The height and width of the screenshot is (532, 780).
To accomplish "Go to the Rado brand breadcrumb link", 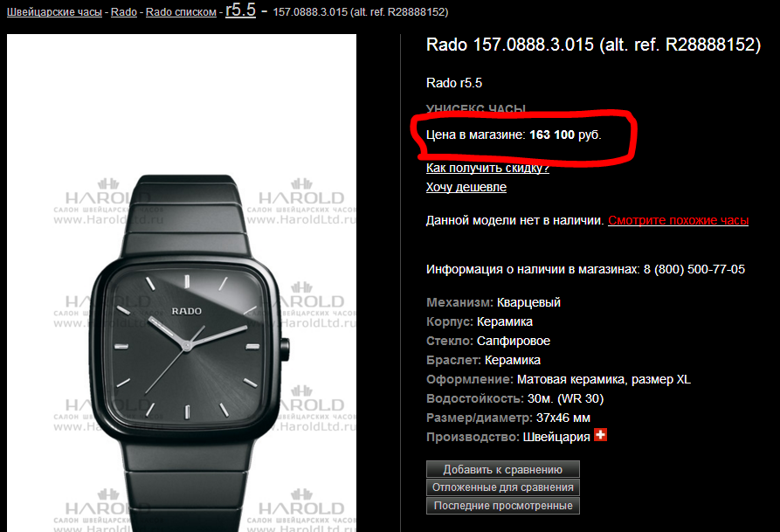I will [124, 12].
